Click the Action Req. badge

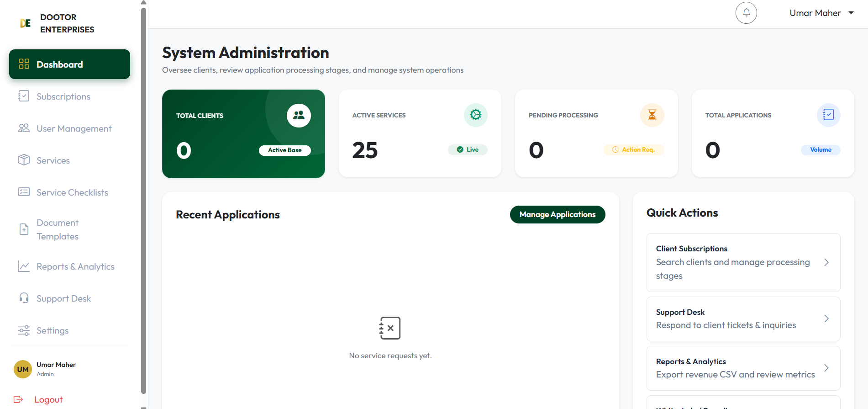click(x=634, y=149)
